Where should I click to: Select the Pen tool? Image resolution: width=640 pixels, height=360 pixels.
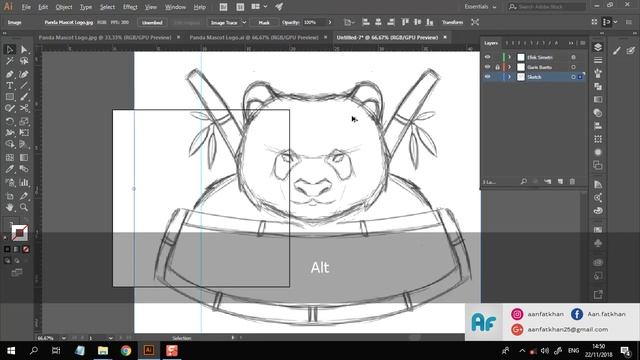pos(10,74)
